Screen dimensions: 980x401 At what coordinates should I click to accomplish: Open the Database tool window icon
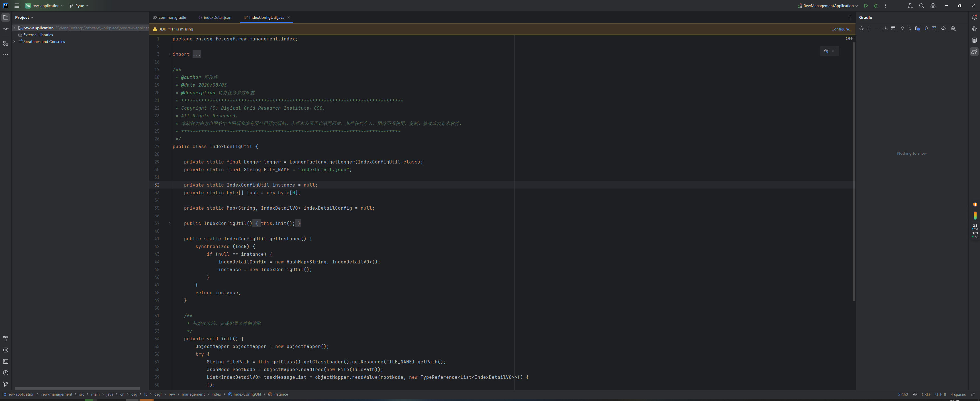(x=974, y=40)
